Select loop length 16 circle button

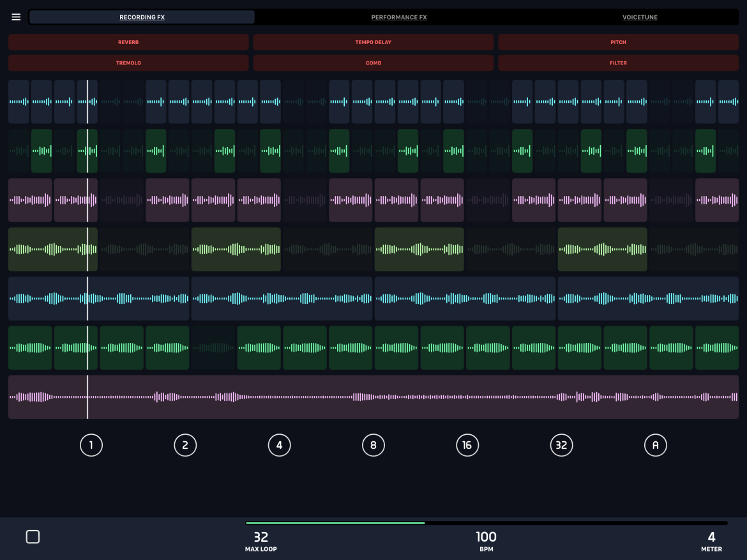pyautogui.click(x=467, y=445)
